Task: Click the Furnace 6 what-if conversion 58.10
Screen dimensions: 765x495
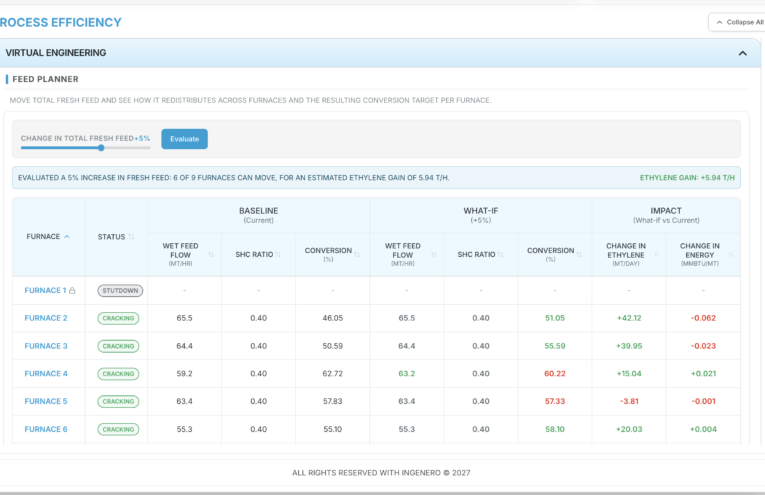Action: [555, 429]
